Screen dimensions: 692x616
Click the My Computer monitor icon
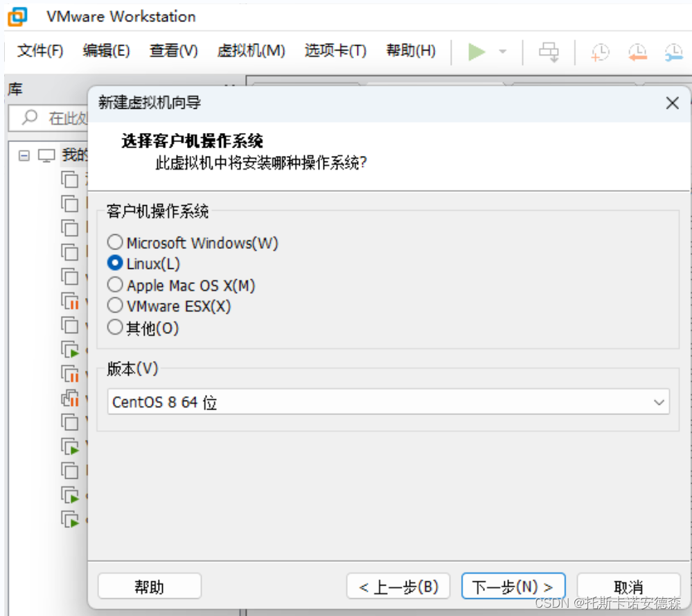pyautogui.click(x=46, y=155)
